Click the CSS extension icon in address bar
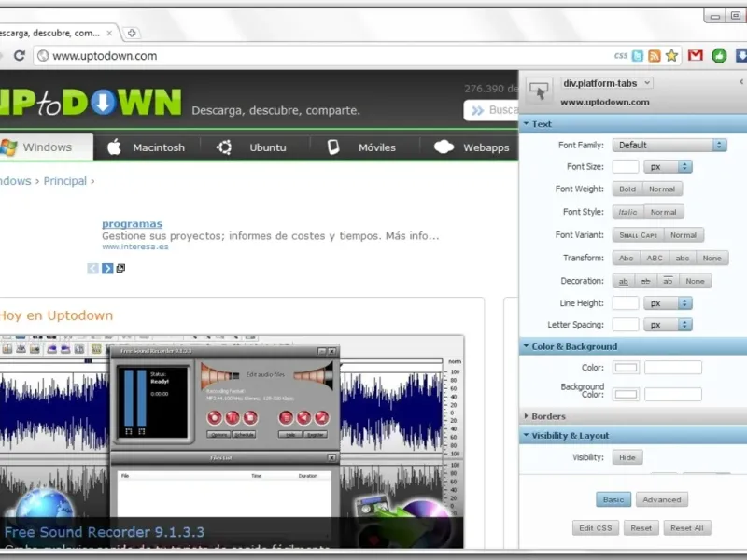Image resolution: width=747 pixels, height=560 pixels. pyautogui.click(x=621, y=56)
